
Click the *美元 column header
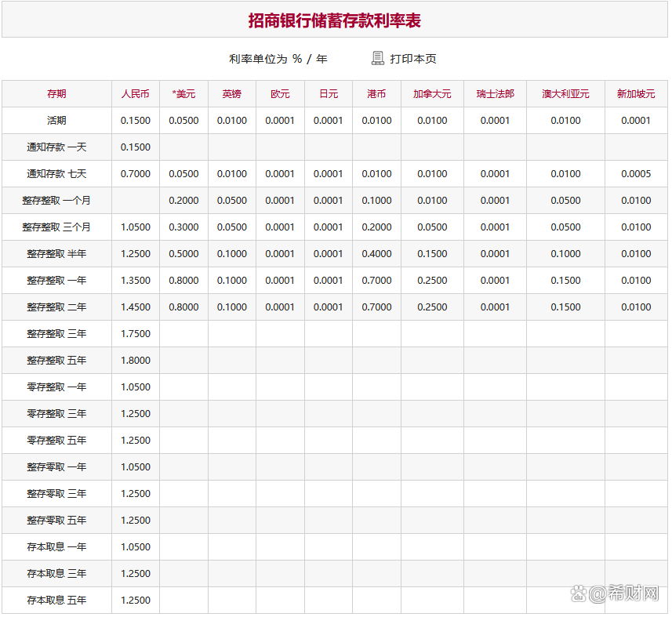pyautogui.click(x=183, y=94)
